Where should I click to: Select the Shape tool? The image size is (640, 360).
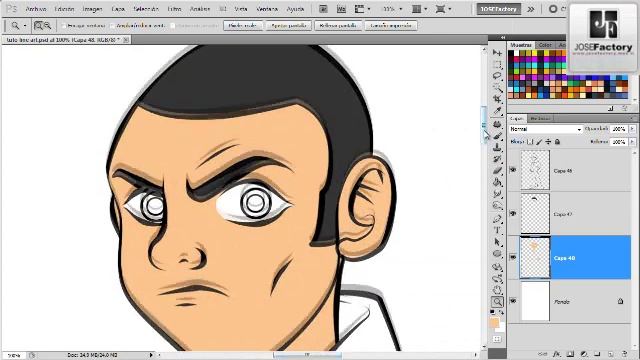pos(497,254)
